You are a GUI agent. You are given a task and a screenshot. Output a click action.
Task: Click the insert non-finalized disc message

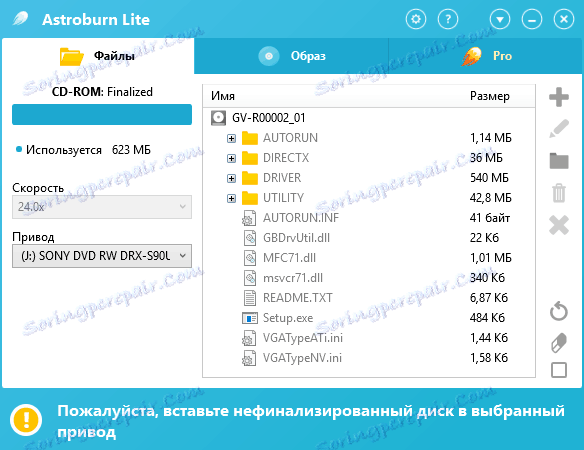click(x=311, y=421)
